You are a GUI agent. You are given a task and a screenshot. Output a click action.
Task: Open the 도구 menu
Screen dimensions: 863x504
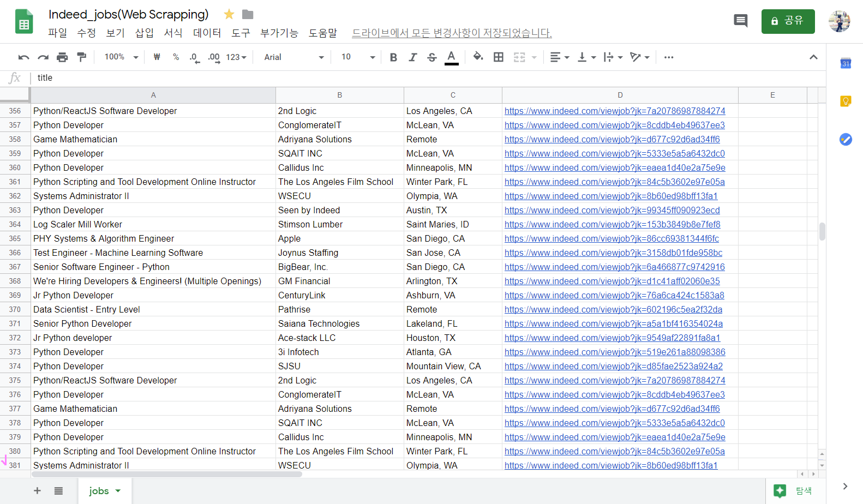click(241, 33)
